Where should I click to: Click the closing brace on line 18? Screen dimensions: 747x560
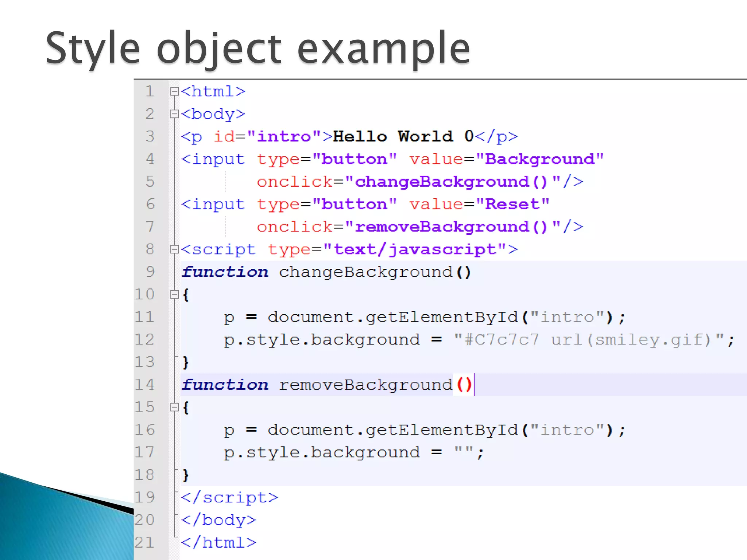point(186,475)
